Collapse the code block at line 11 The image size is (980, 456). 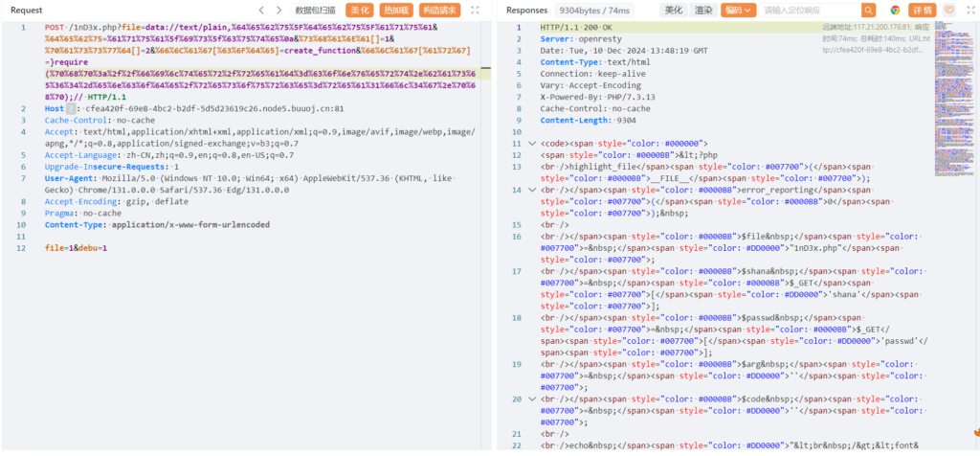coord(531,143)
